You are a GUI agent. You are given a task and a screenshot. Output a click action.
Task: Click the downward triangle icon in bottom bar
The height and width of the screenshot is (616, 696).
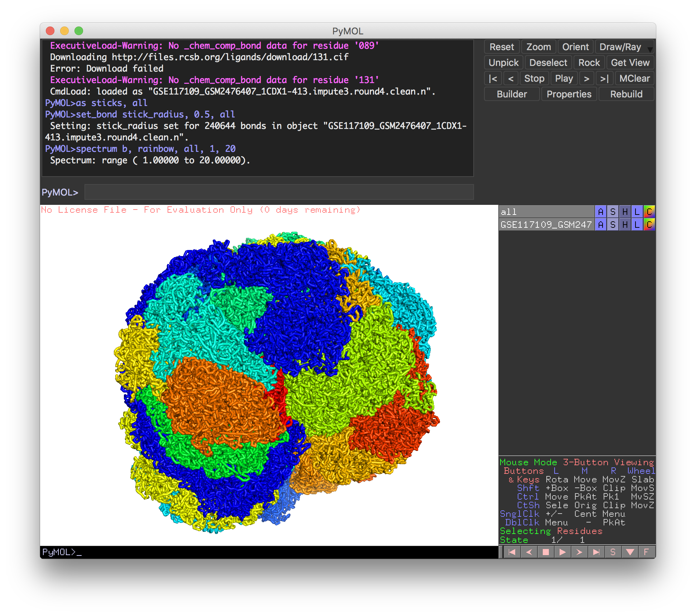point(630,552)
